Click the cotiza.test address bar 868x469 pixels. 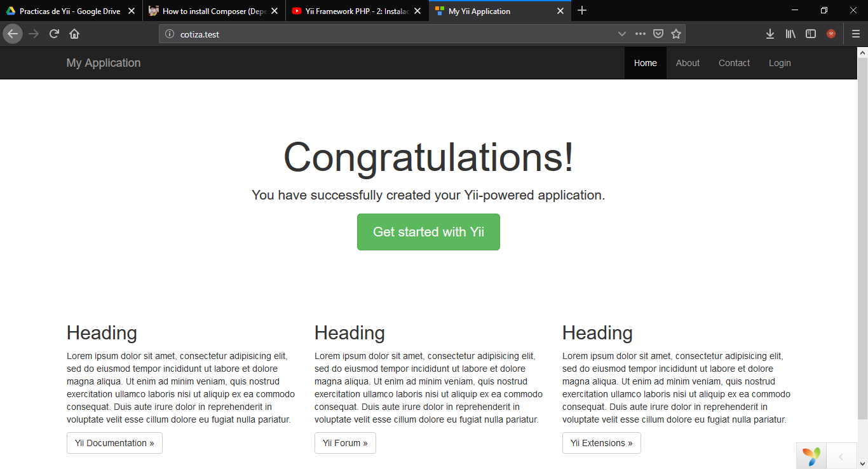click(381, 34)
